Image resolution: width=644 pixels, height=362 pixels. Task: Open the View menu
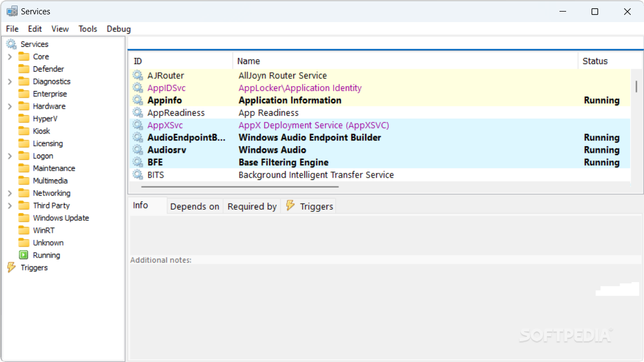pyautogui.click(x=60, y=29)
